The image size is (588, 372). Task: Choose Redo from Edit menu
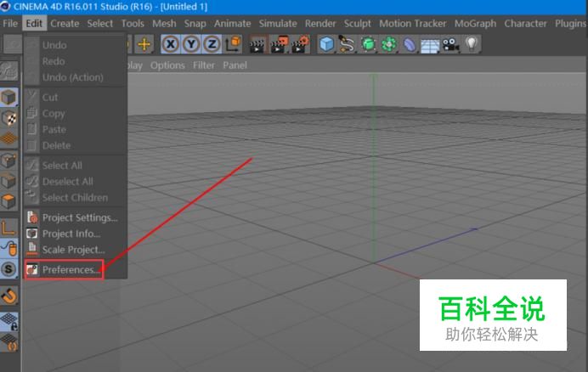[x=75, y=61]
